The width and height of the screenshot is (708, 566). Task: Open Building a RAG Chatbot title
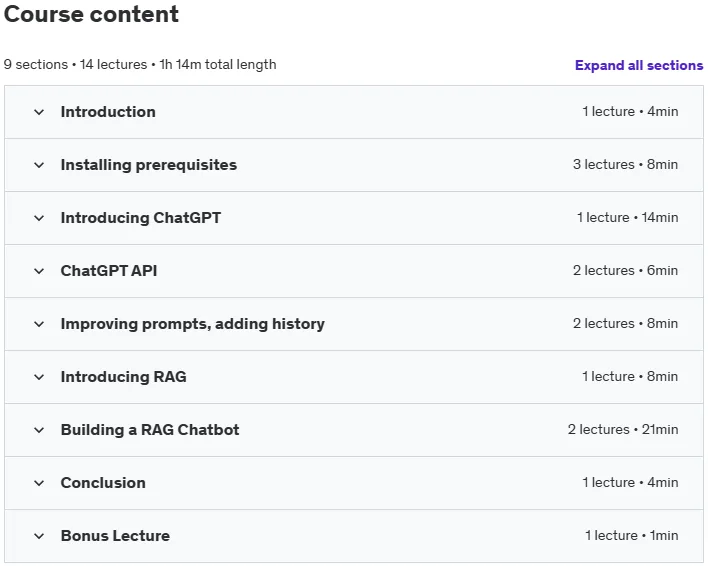[x=150, y=430]
